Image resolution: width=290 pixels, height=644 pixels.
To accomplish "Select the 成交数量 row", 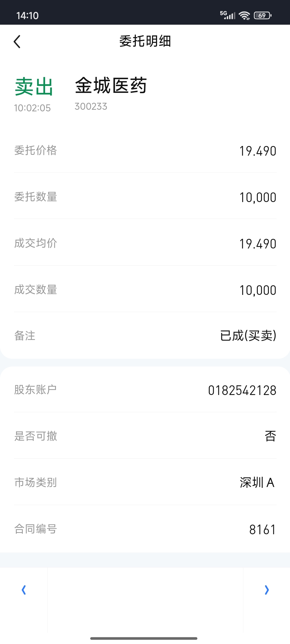I will (145, 290).
